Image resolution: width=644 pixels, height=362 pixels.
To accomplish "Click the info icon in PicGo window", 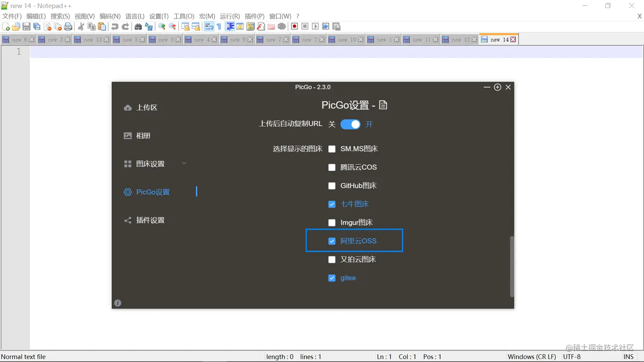I will (118, 303).
